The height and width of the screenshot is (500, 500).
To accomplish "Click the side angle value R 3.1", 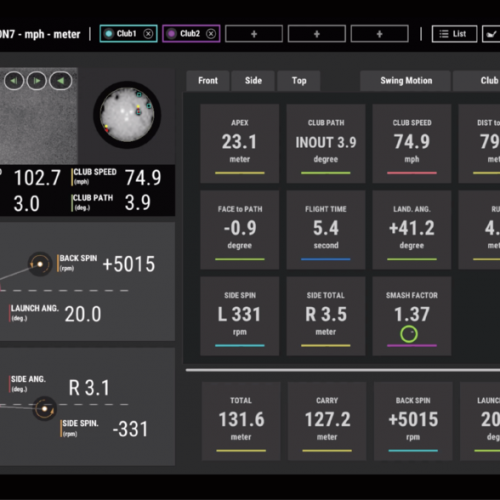I will click(89, 388).
